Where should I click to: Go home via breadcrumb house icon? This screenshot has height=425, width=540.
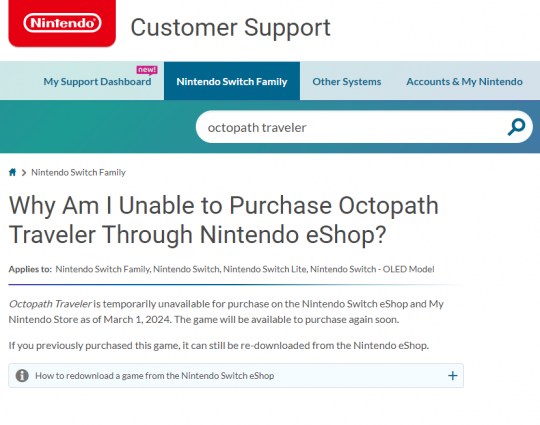point(12,172)
